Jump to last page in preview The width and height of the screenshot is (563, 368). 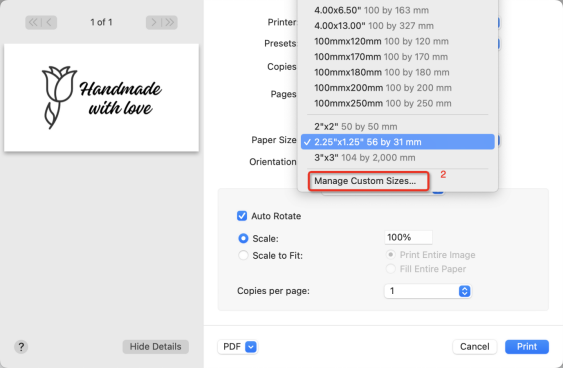[x=169, y=22]
